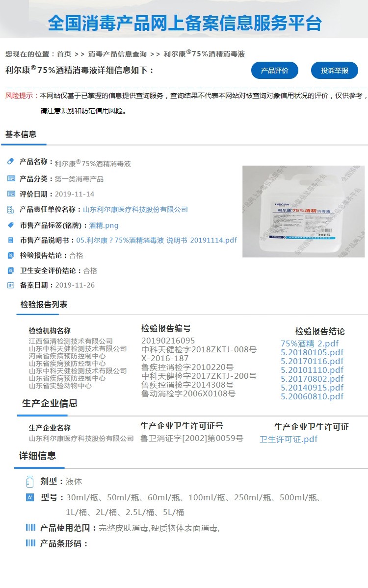This screenshot has width=368, height=588.
Task: Open report 5.20101110.pdf
Action: pos(312,370)
